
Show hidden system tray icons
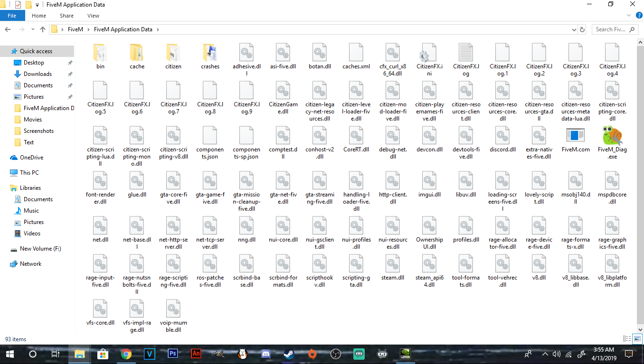[x=544, y=354]
